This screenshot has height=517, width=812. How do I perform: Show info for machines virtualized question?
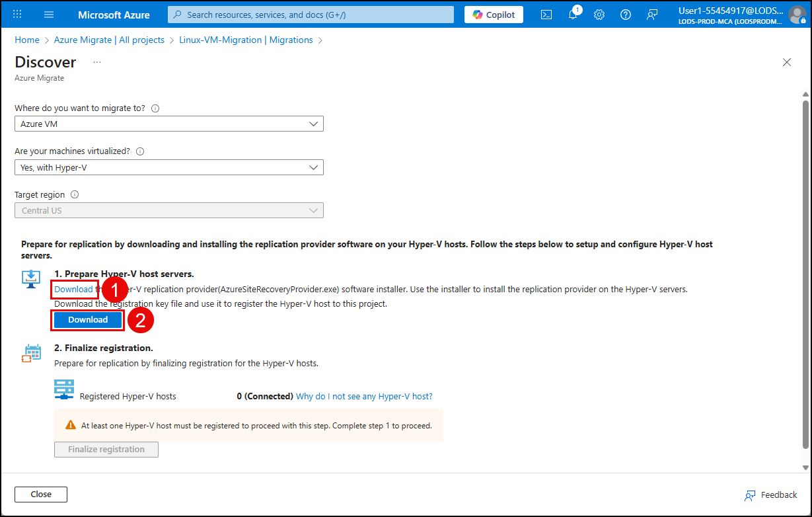click(x=140, y=151)
